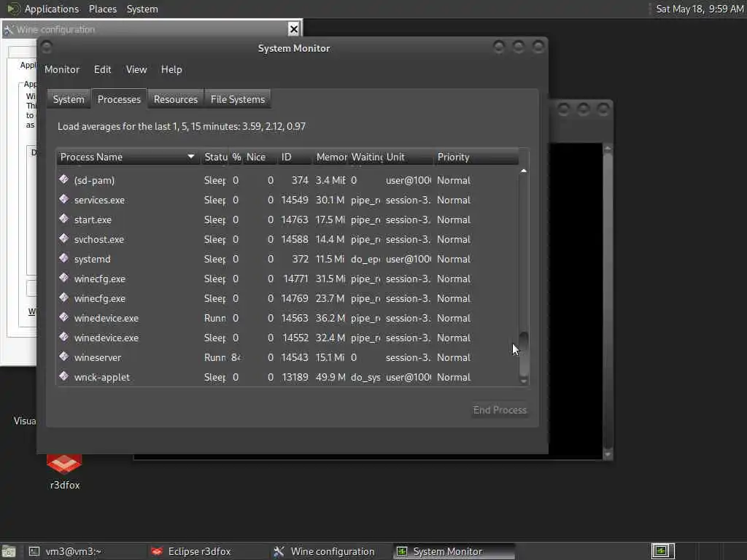Open the Places panel menu

(x=102, y=9)
